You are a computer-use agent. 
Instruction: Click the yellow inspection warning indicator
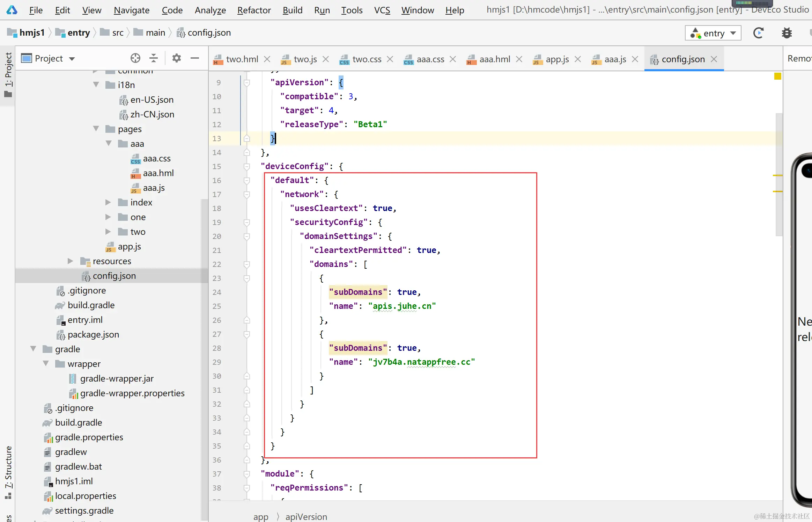pos(777,76)
